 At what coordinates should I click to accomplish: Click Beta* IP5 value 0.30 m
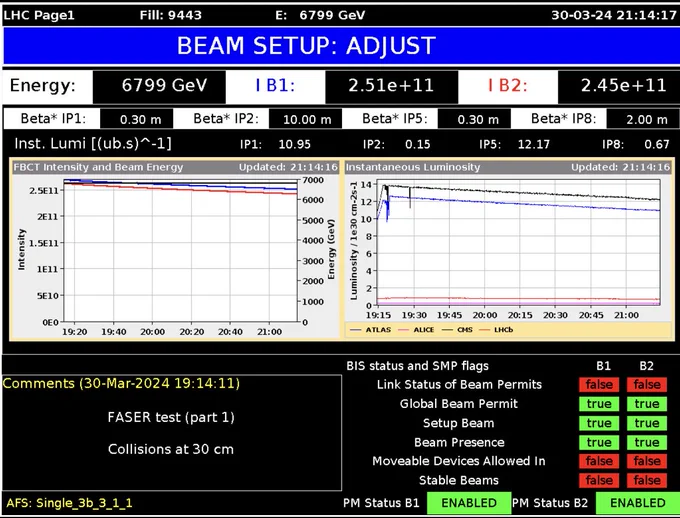[474, 119]
